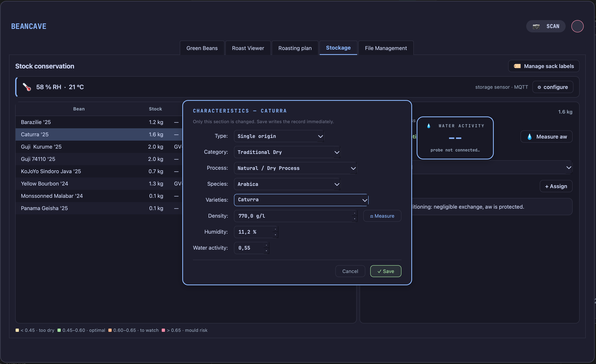The width and height of the screenshot is (596, 364).
Task: Click the camera icon in SCAN button
Action: [x=536, y=26]
